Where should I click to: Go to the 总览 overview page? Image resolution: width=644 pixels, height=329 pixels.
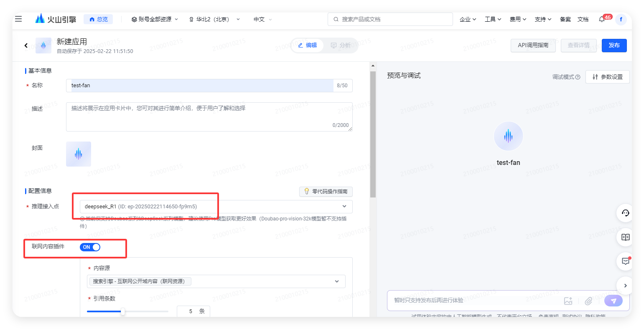tap(98, 19)
